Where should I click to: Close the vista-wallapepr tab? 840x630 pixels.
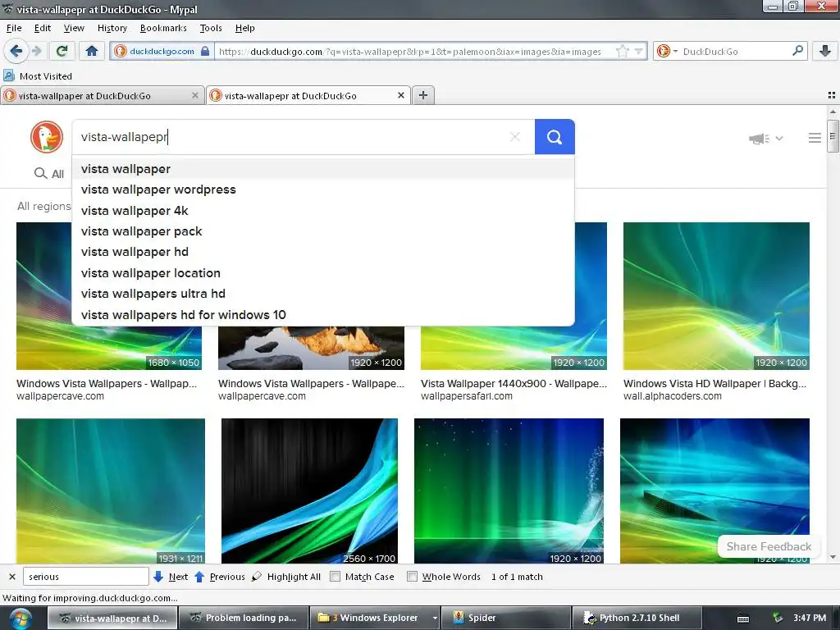(x=400, y=95)
